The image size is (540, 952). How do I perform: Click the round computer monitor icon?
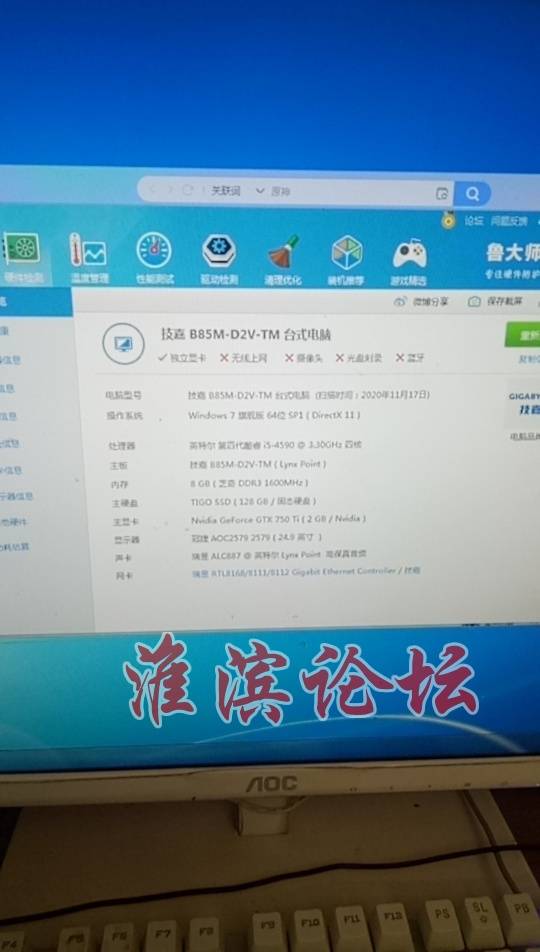[123, 344]
